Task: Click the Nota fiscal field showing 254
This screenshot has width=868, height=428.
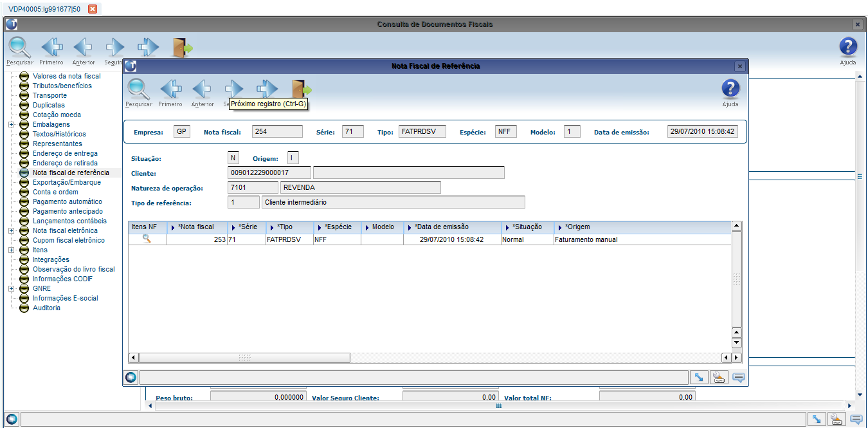Action: click(277, 131)
